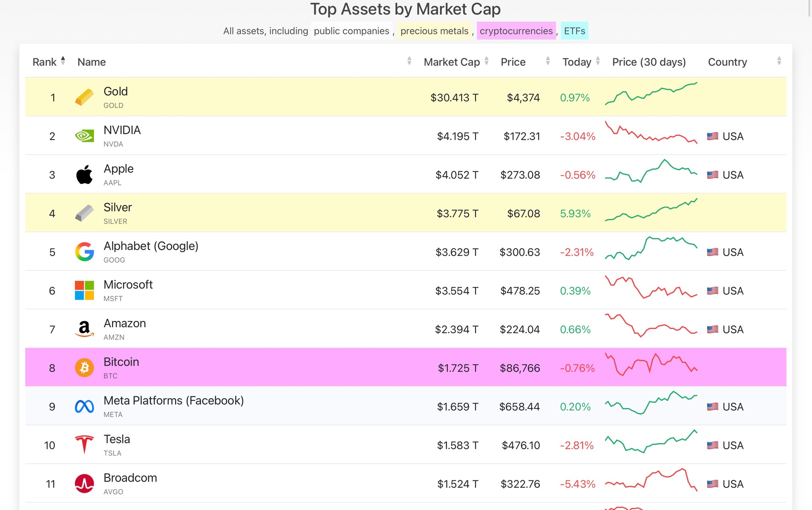
Task: Click the NVIDIA logo icon
Action: pos(84,136)
